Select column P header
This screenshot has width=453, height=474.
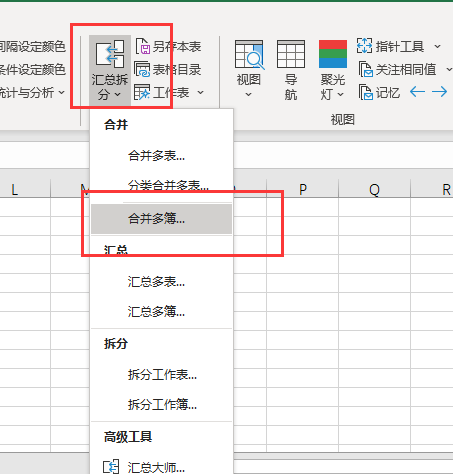click(302, 189)
